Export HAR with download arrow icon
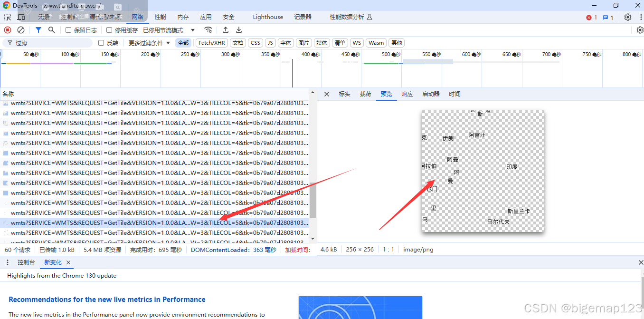The width and height of the screenshot is (644, 319). pos(239,30)
